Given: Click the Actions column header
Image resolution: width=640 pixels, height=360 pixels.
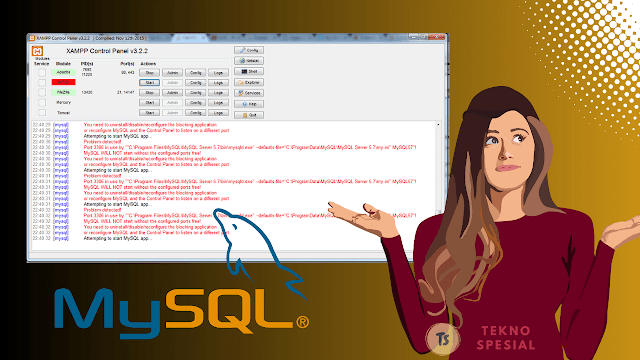Looking at the screenshot, I should 148,64.
